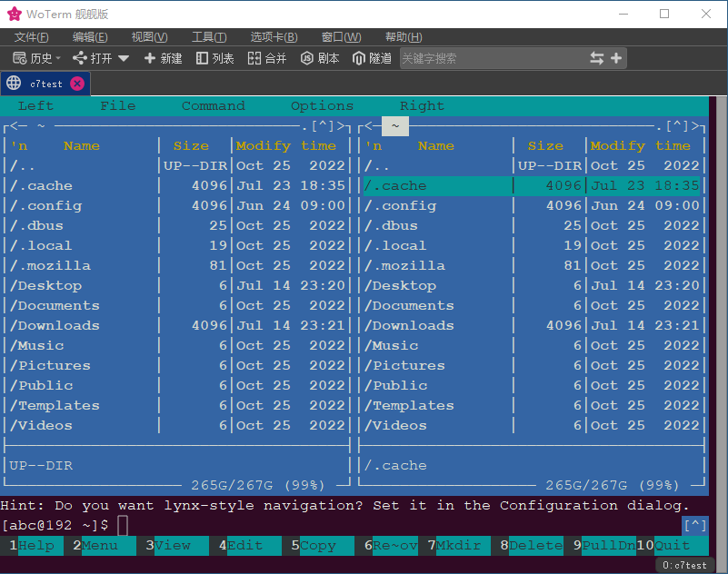Click the 8Delete function key button
This screenshot has width=728, height=574.
[531, 545]
